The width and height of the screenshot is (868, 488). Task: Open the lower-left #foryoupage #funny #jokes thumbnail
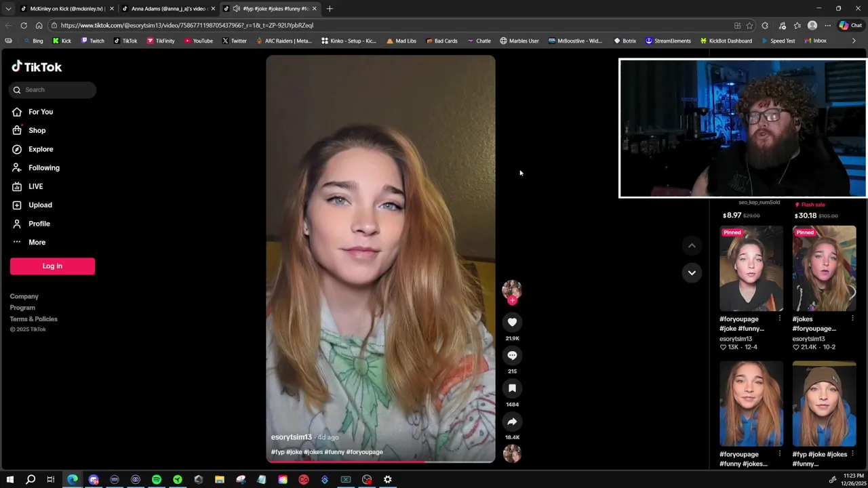click(x=751, y=404)
